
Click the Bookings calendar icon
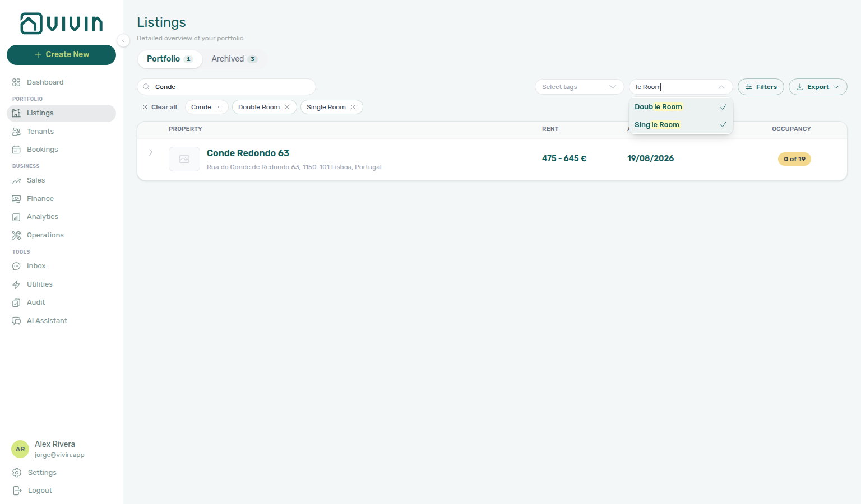(x=16, y=150)
